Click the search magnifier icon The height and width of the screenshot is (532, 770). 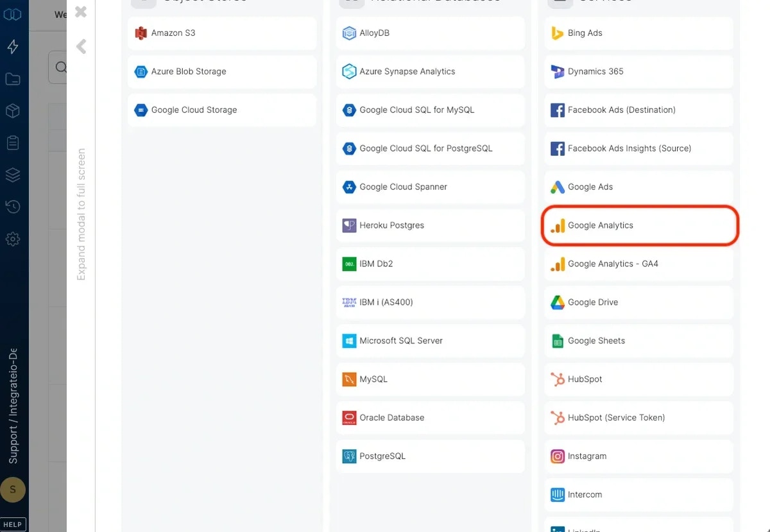[61, 67]
